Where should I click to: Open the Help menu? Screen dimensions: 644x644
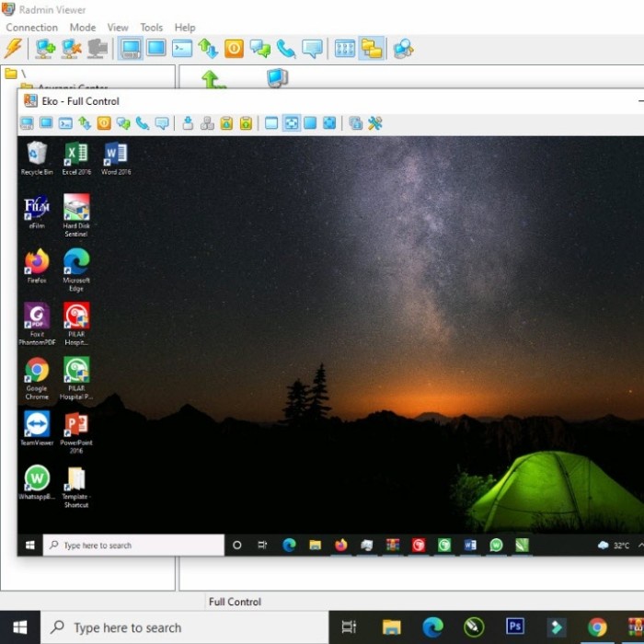(x=185, y=28)
